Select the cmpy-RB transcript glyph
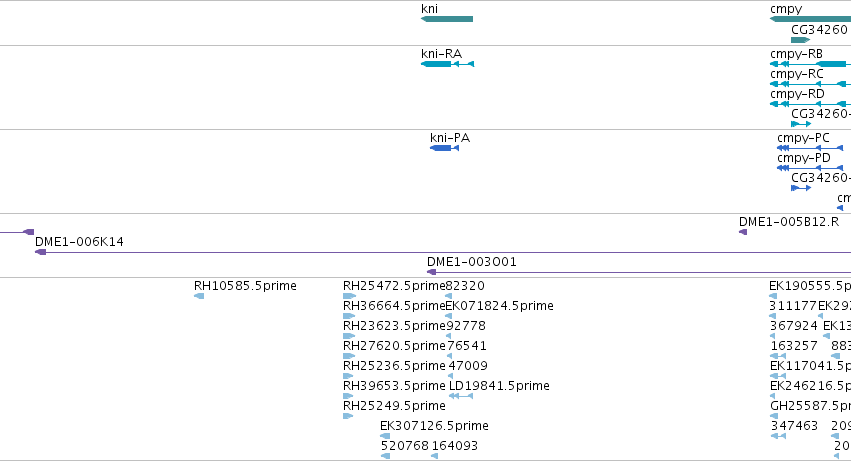851x461 pixels. click(x=810, y=64)
